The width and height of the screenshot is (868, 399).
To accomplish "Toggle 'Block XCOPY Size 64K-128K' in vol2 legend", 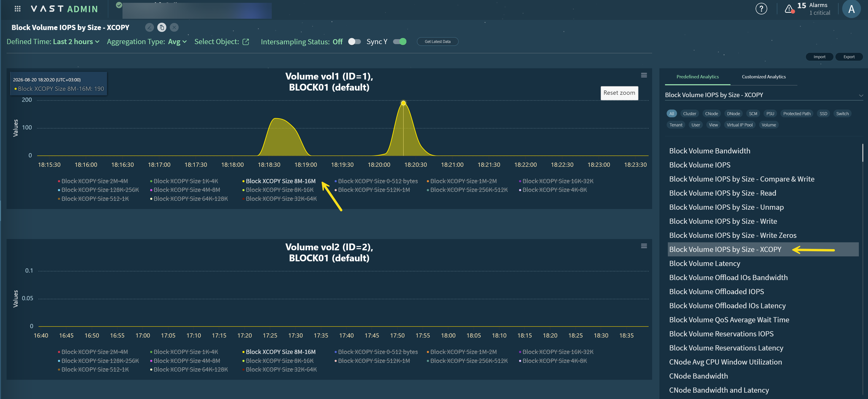I will point(189,369).
